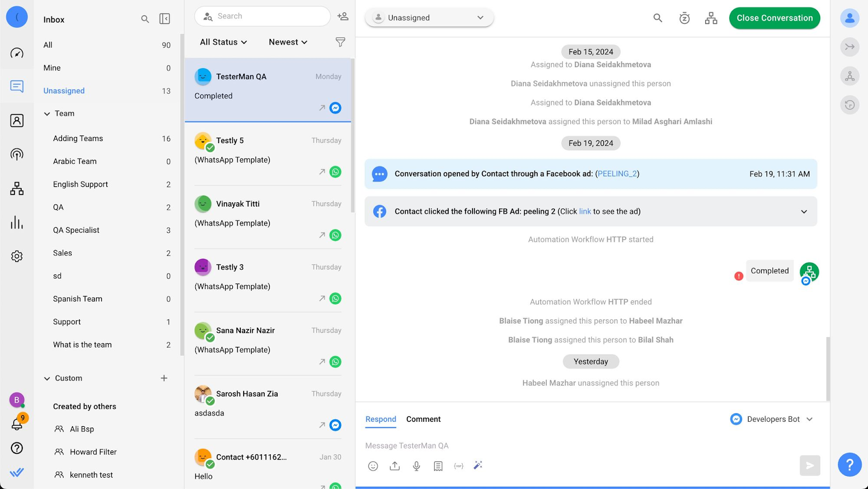Select the All inbox
Image resolution: width=868 pixels, height=489 pixels.
(x=107, y=45)
